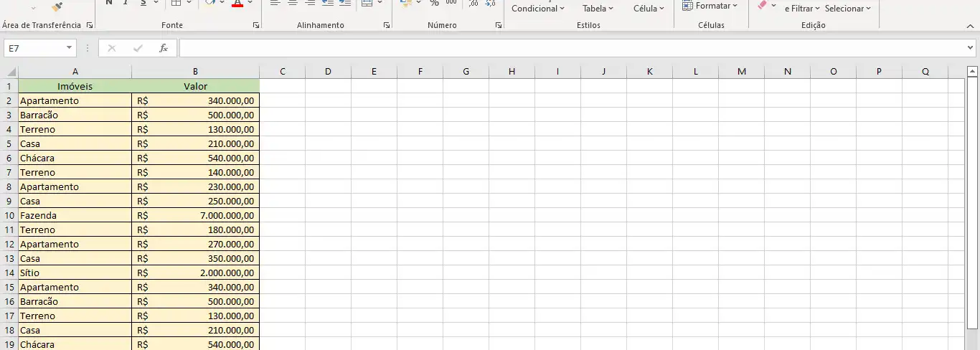Align text right in Alinhamento group

click(x=310, y=3)
